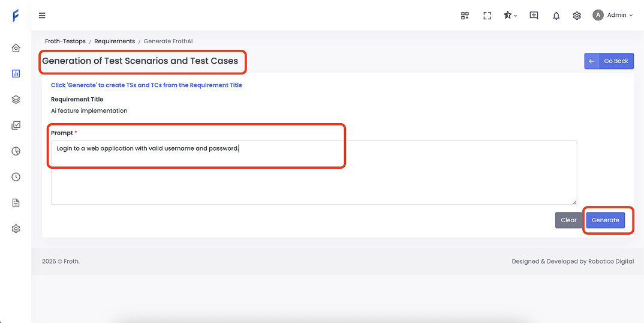The width and height of the screenshot is (644, 323).
Task: Toggle fullscreen mode icon
Action: (x=487, y=16)
